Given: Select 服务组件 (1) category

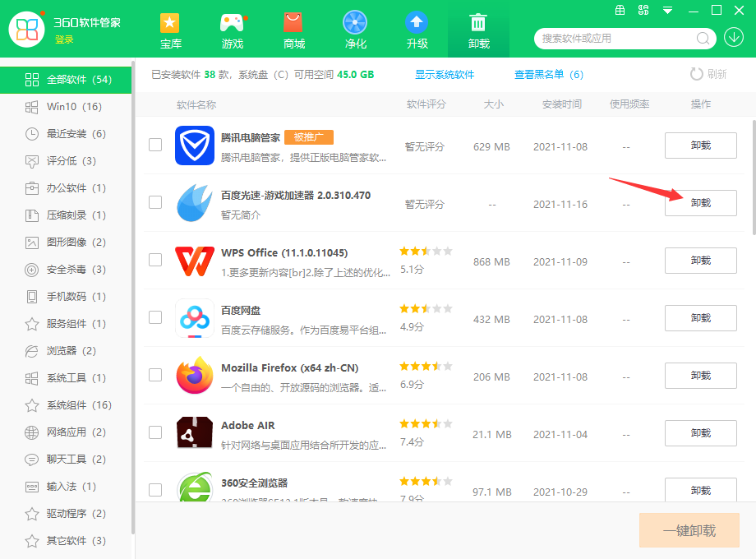Looking at the screenshot, I should point(66,324).
